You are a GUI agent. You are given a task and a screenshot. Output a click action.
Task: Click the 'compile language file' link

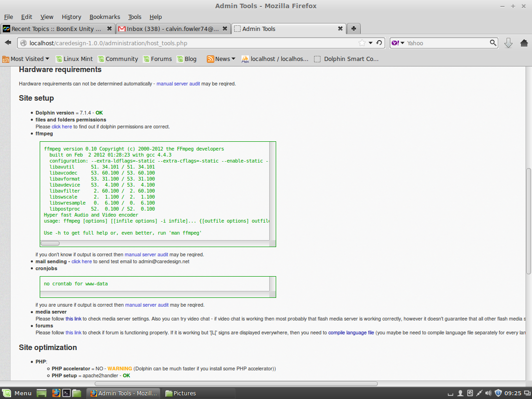click(351, 332)
